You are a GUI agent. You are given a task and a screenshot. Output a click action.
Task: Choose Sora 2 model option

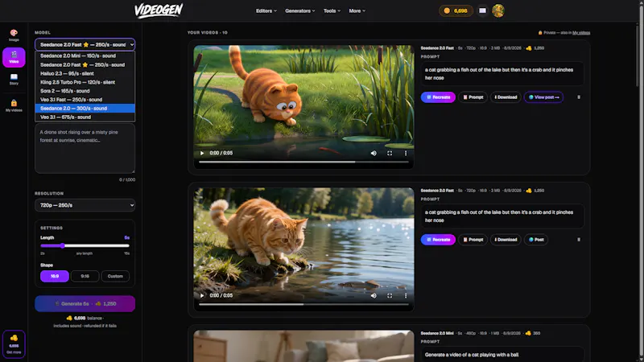click(x=85, y=91)
